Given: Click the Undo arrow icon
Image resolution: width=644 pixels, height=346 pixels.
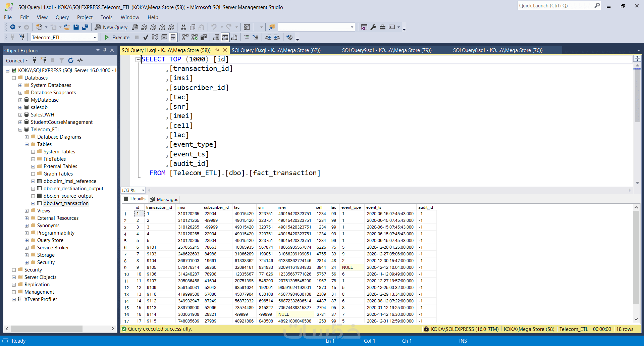Looking at the screenshot, I should pos(214,27).
